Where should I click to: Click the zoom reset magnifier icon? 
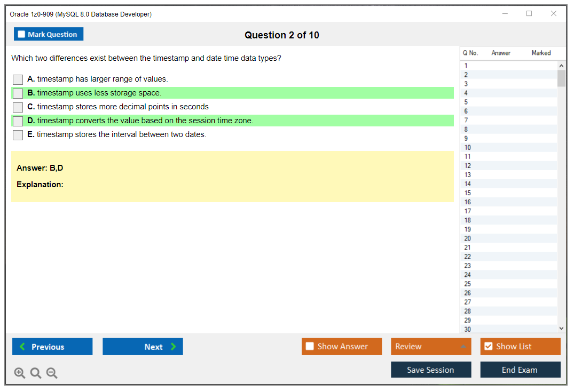36,373
